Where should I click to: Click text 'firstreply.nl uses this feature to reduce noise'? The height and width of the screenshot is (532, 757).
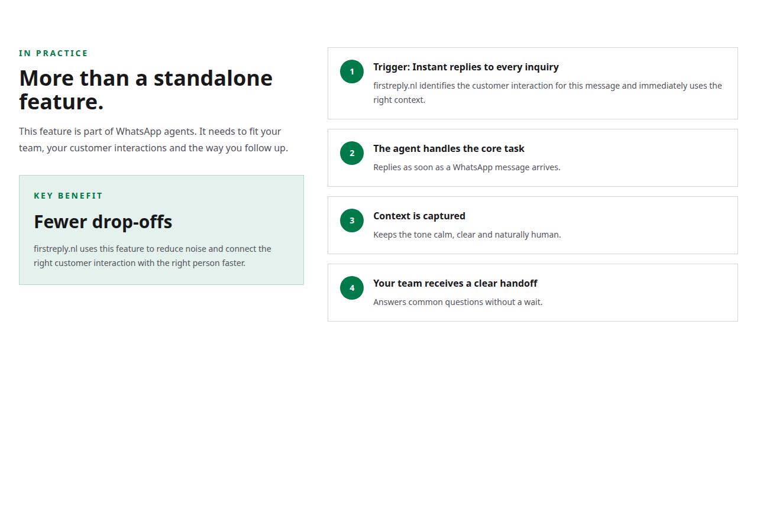point(153,256)
